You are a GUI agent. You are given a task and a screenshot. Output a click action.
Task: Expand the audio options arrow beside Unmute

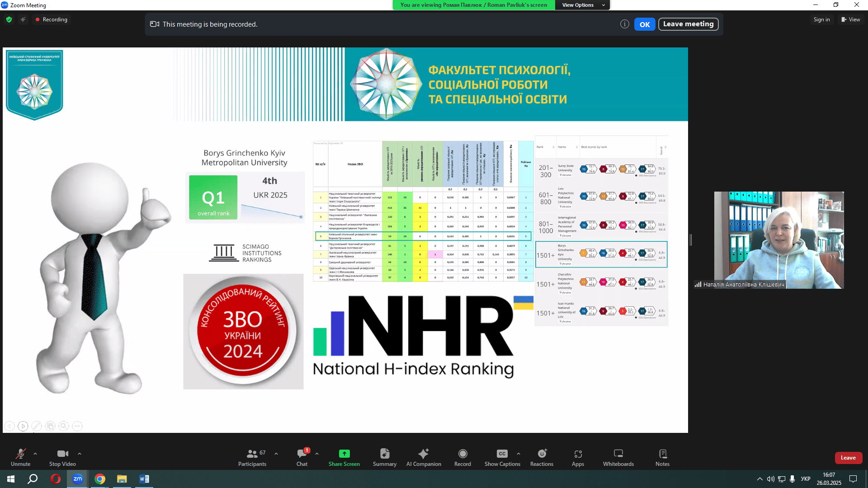tap(35, 453)
